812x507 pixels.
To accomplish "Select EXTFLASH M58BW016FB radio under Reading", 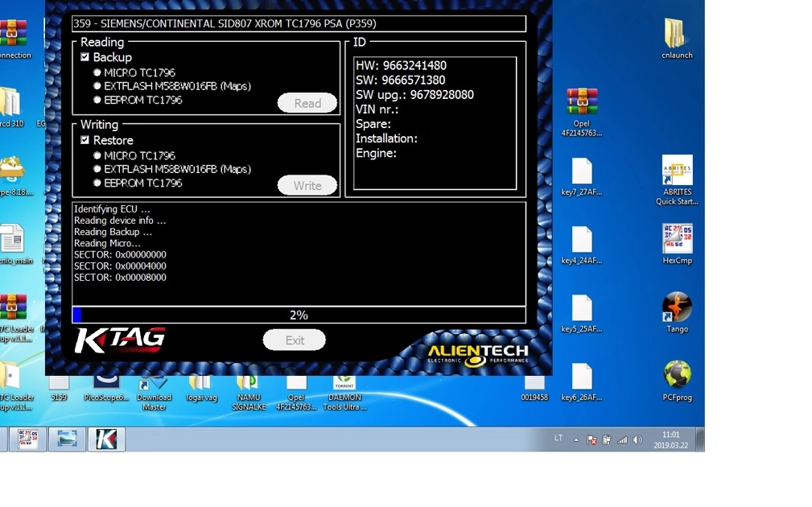I will [x=97, y=86].
